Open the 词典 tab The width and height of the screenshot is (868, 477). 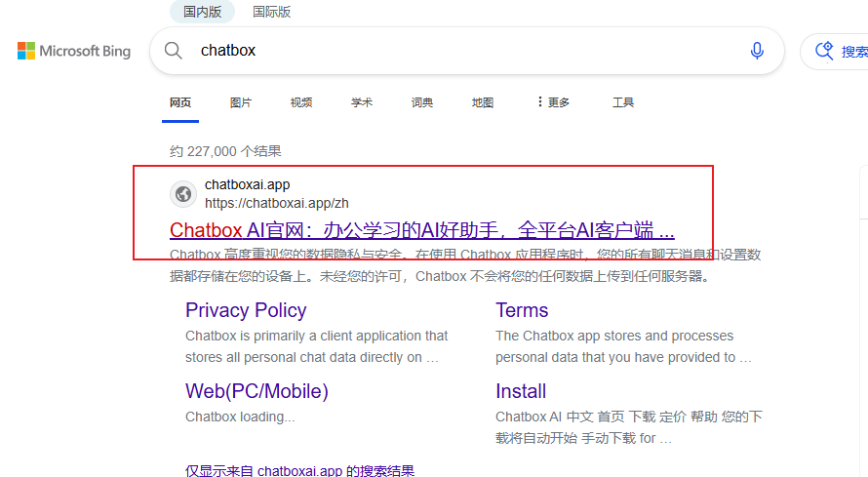click(422, 102)
